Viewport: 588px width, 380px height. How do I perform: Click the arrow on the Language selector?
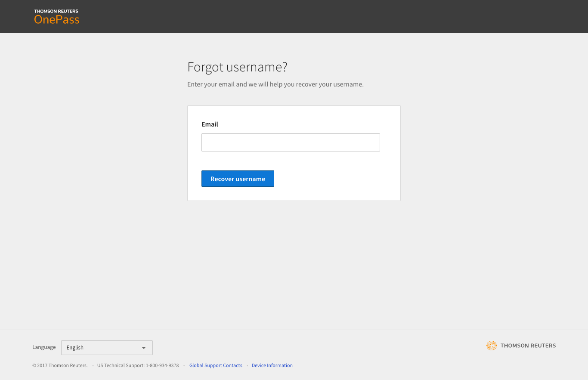tap(144, 348)
